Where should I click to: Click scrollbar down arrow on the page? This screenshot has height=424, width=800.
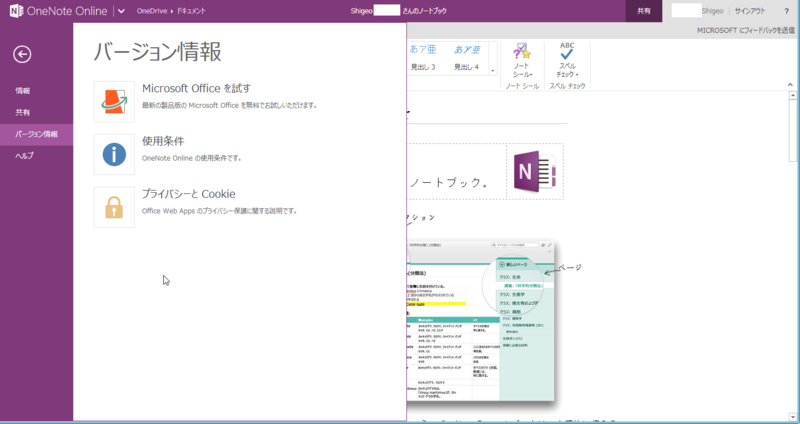point(793,417)
